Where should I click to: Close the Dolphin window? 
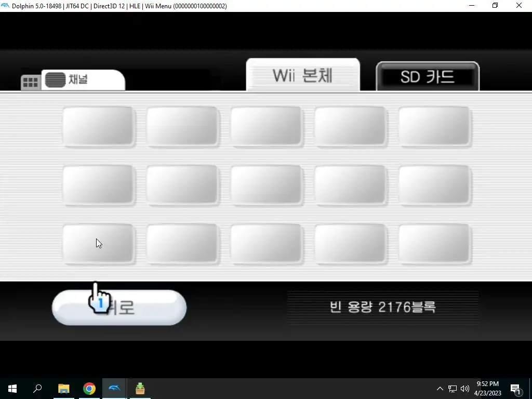pos(519,6)
